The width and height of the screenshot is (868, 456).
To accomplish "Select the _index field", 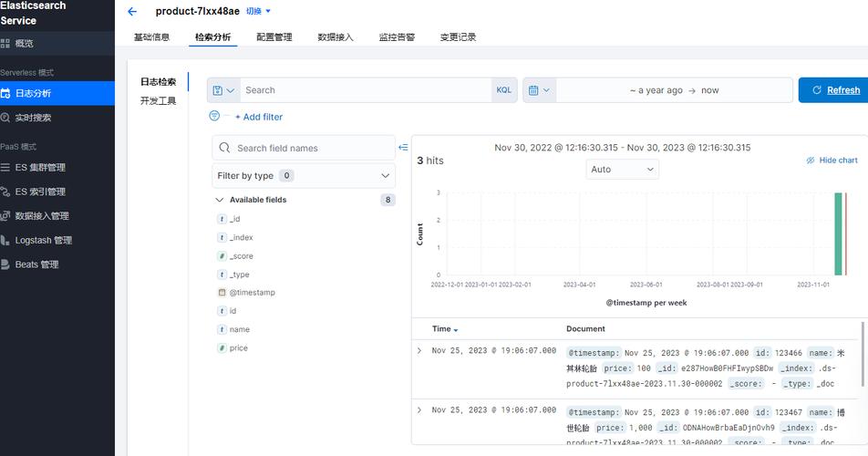I will pyautogui.click(x=241, y=237).
